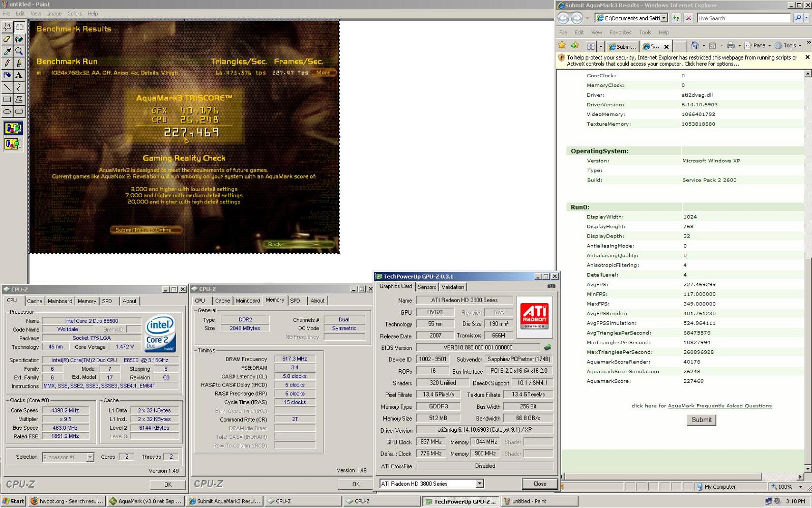The image size is (812, 508).
Task: Pick the Curve tool in Paint
Action: (19, 87)
